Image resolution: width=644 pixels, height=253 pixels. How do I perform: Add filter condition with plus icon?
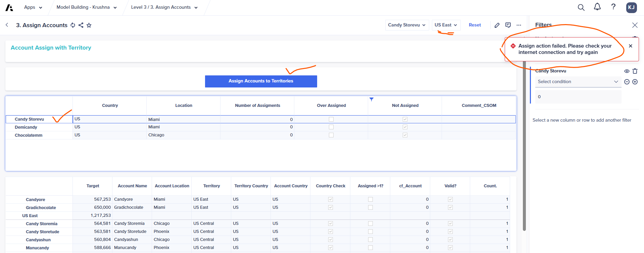tap(635, 82)
